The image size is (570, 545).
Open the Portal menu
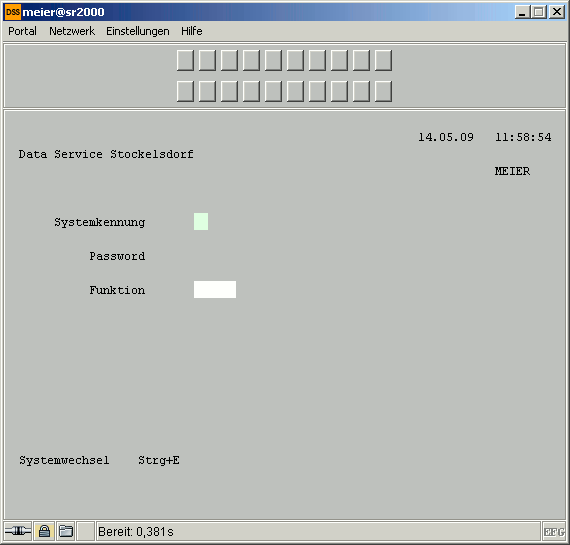[22, 31]
